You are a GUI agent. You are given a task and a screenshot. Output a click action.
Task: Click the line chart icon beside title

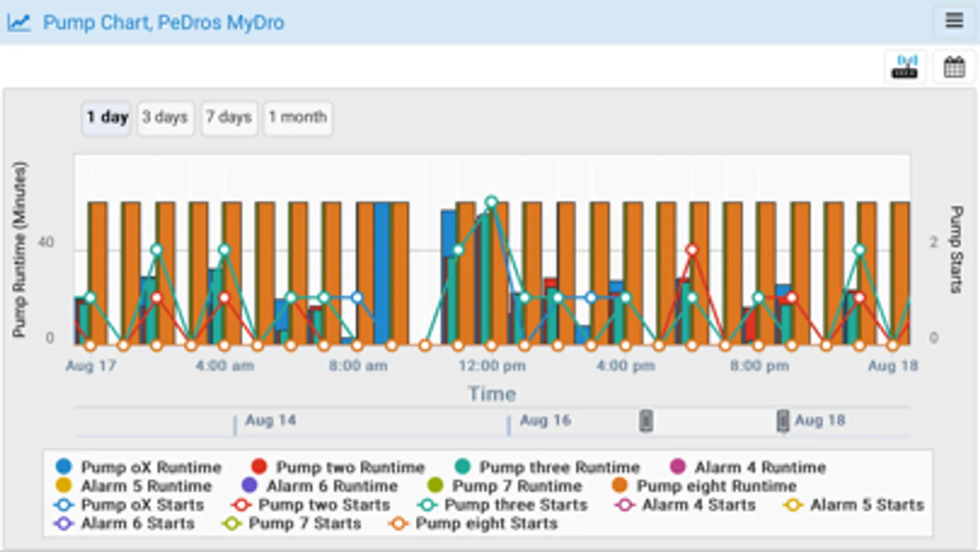click(19, 23)
